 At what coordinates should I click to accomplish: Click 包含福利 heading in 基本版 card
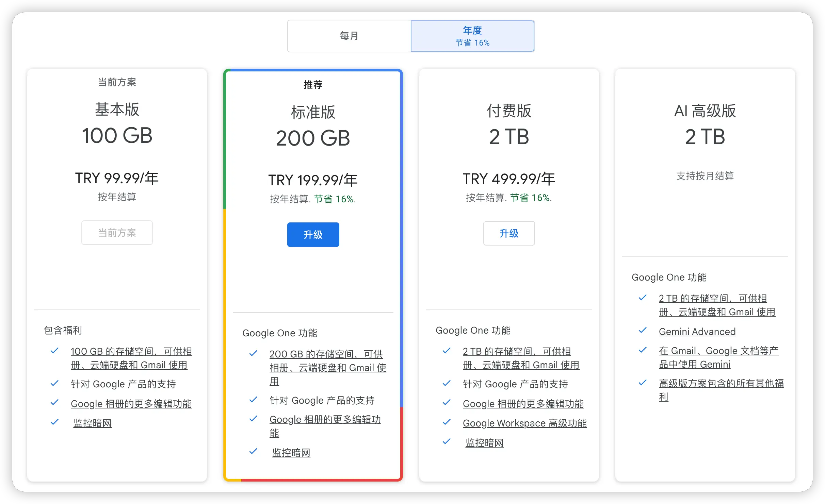63,330
